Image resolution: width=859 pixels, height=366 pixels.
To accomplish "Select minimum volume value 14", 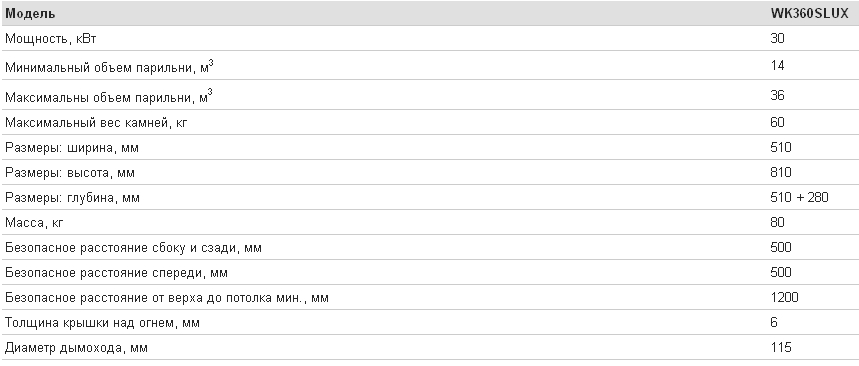I will coord(777,66).
